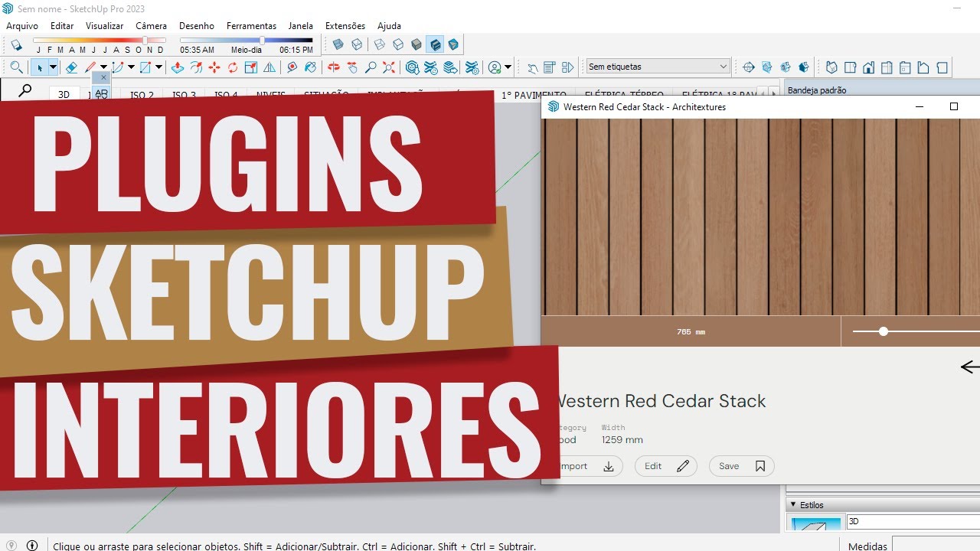The image size is (980, 551).
Task: Switch to Shaded face style
Action: [x=416, y=44]
